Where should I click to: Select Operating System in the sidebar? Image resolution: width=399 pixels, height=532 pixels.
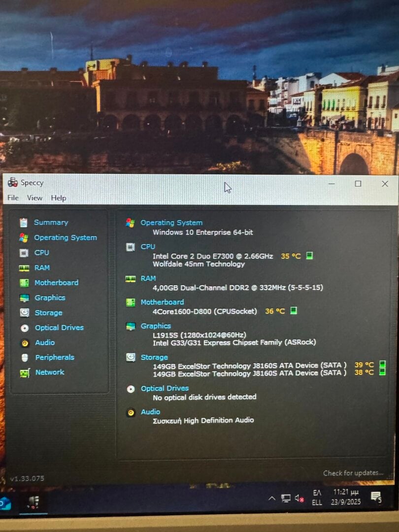click(x=65, y=237)
